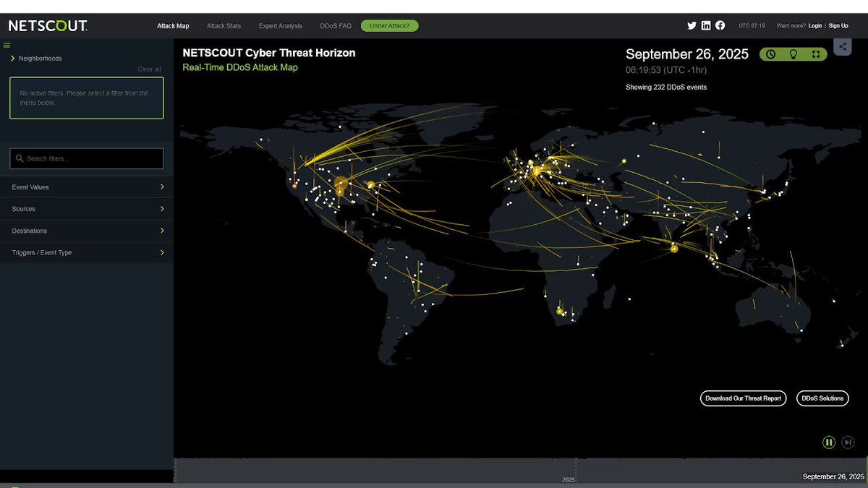Click the 'September 26, 2025' date heading
This screenshot has width=868, height=488.
point(687,54)
